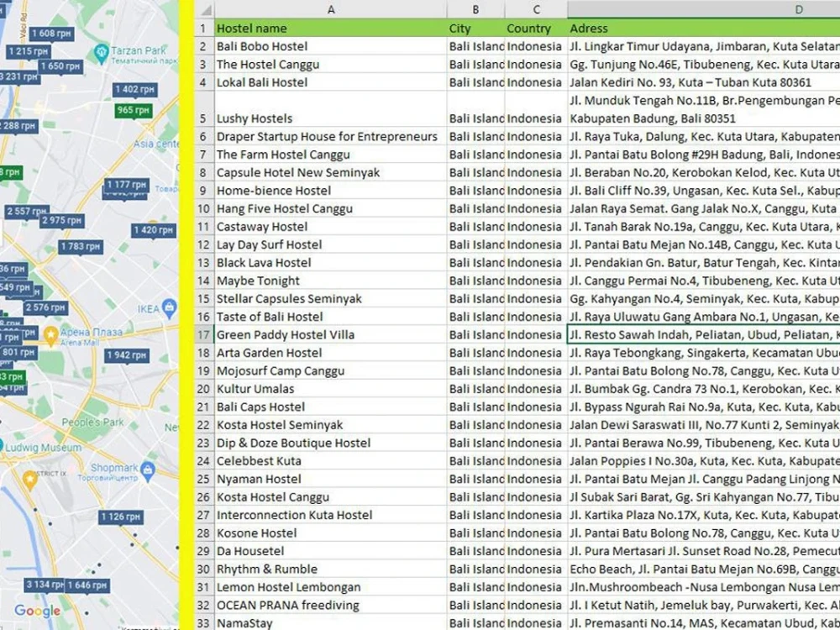The height and width of the screenshot is (630, 840).
Task: Select column A header
Action: coord(330,9)
